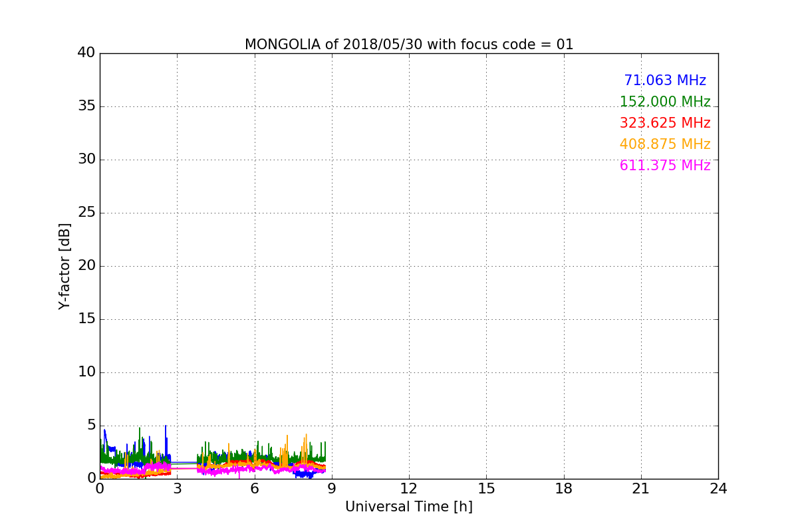Select the 408.875 MHz legend label
This screenshot has height=532, width=798.
665,144
